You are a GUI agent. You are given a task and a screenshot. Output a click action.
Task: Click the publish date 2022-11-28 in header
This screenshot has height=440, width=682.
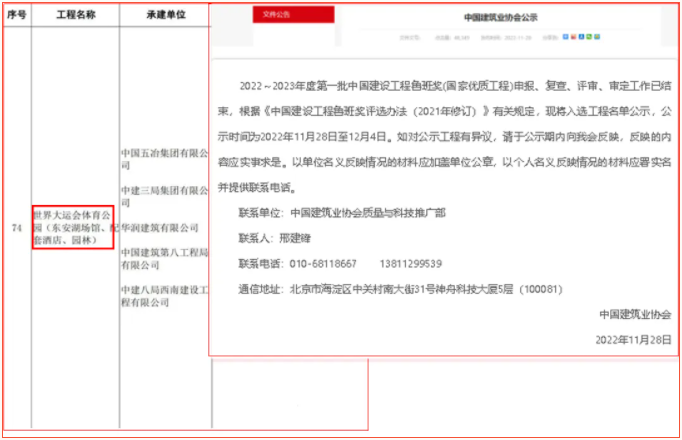coord(518,38)
